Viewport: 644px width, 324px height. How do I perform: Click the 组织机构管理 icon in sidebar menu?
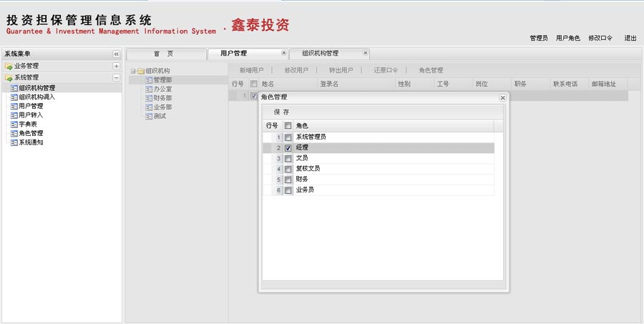(14, 88)
